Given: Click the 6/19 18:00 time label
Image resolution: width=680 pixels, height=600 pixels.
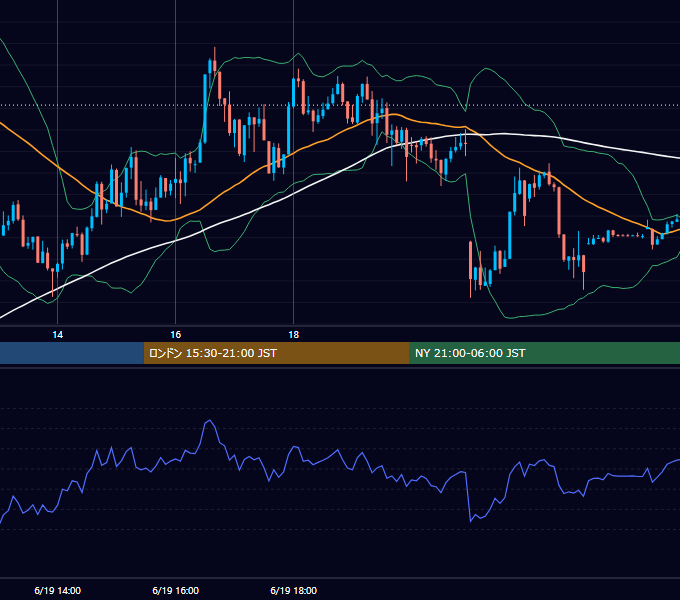Looking at the screenshot, I should [294, 590].
